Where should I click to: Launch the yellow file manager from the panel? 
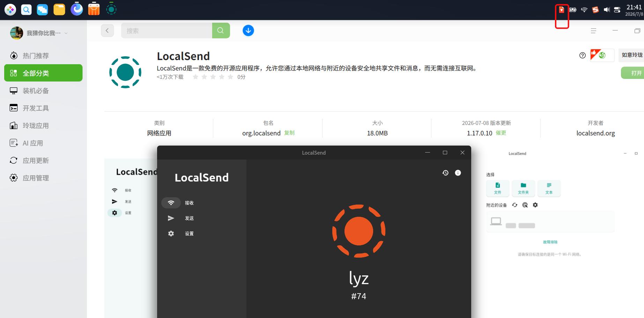[x=59, y=10]
